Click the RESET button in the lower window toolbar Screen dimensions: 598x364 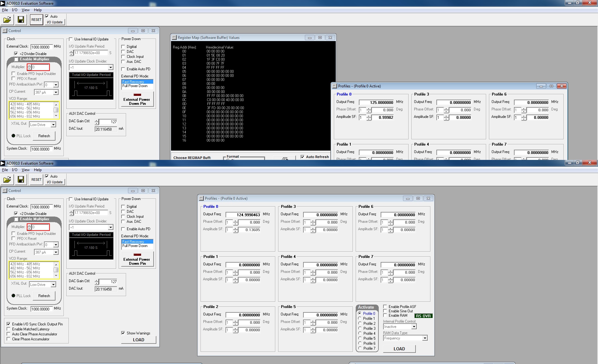(36, 180)
